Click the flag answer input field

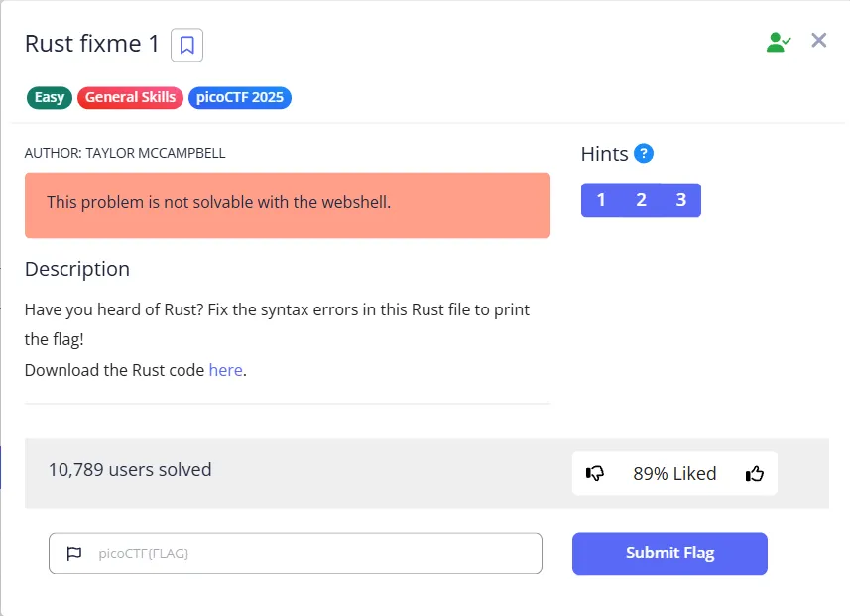298,554
